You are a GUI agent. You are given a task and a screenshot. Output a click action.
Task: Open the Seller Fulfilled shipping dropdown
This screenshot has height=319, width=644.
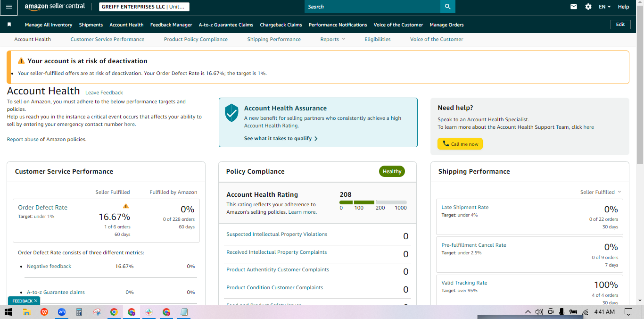click(x=601, y=192)
